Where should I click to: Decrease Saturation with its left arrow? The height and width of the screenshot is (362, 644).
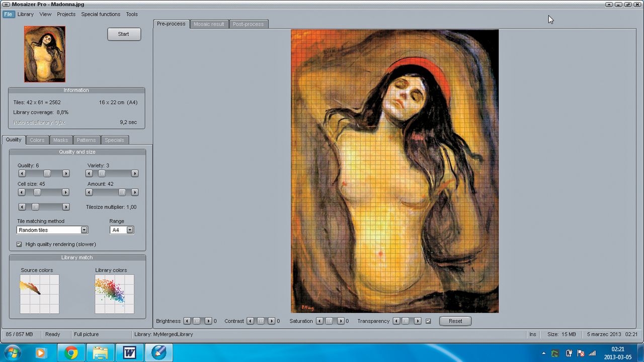[319, 321]
